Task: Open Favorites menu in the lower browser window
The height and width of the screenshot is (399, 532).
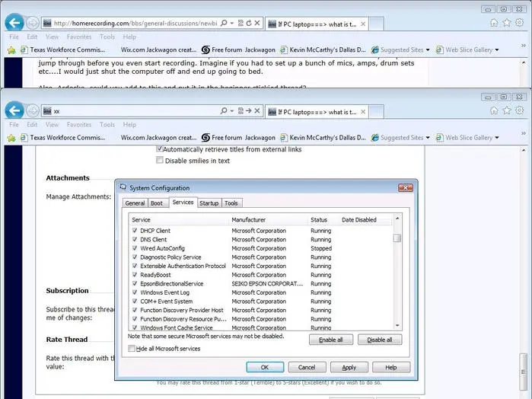Action: coord(79,125)
